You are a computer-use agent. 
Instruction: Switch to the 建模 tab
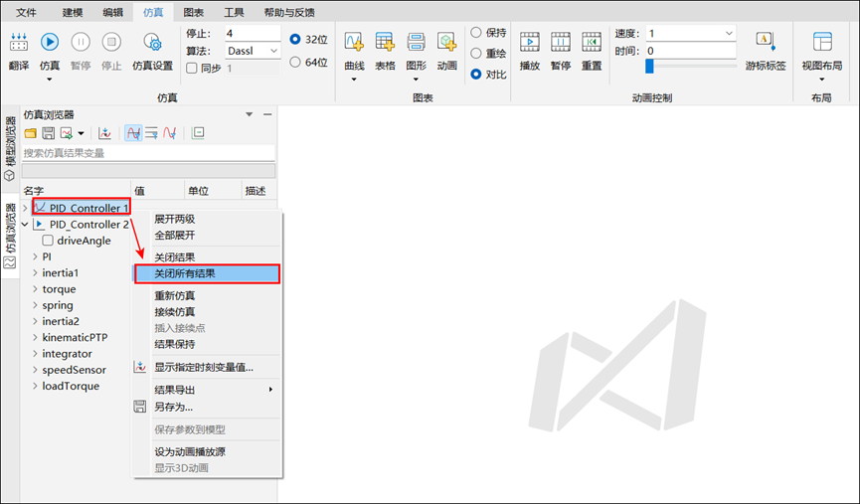coord(73,12)
